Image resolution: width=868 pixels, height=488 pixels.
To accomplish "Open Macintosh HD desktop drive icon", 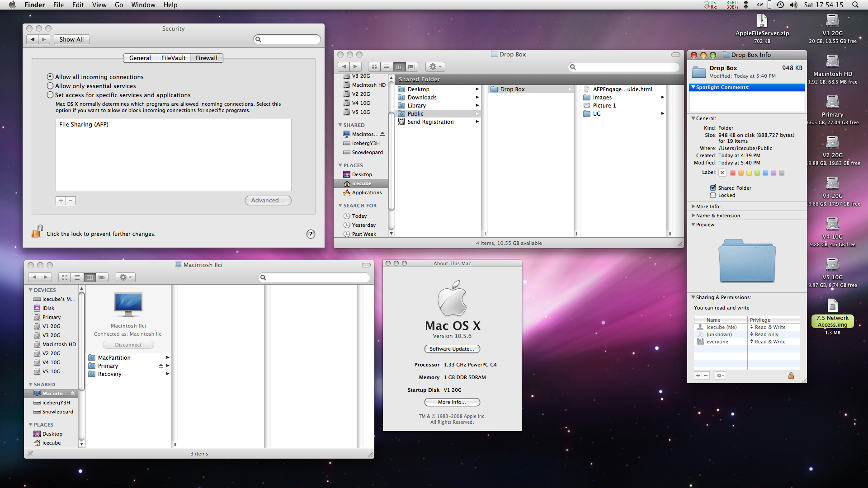I will pos(832,61).
